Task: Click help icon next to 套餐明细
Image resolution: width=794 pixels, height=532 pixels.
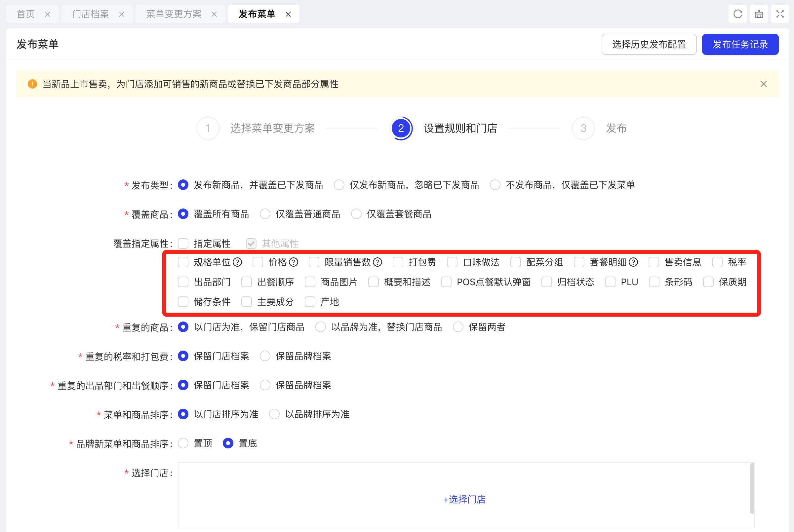Action: coord(633,262)
